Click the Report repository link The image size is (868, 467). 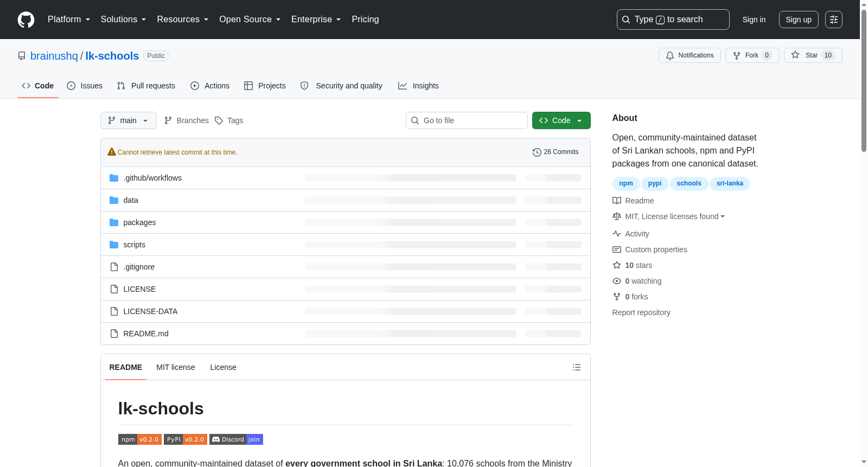(641, 312)
